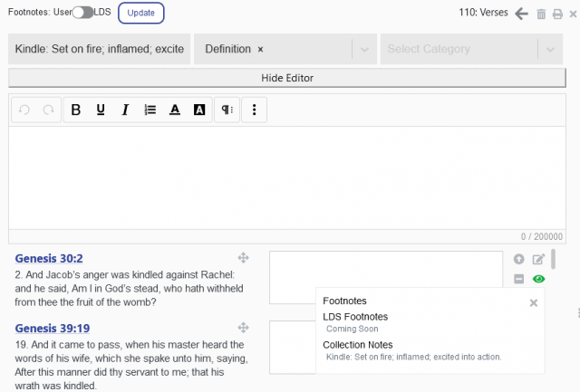This screenshot has width=580, height=392.
Task: Click the print icon
Action: (x=556, y=14)
